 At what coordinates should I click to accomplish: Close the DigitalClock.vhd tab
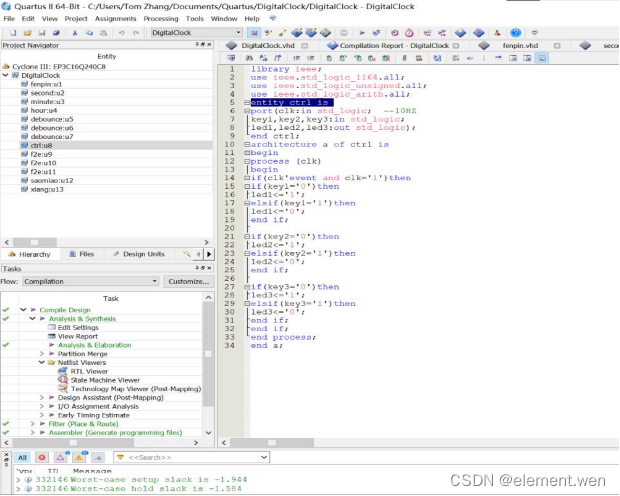[x=304, y=46]
